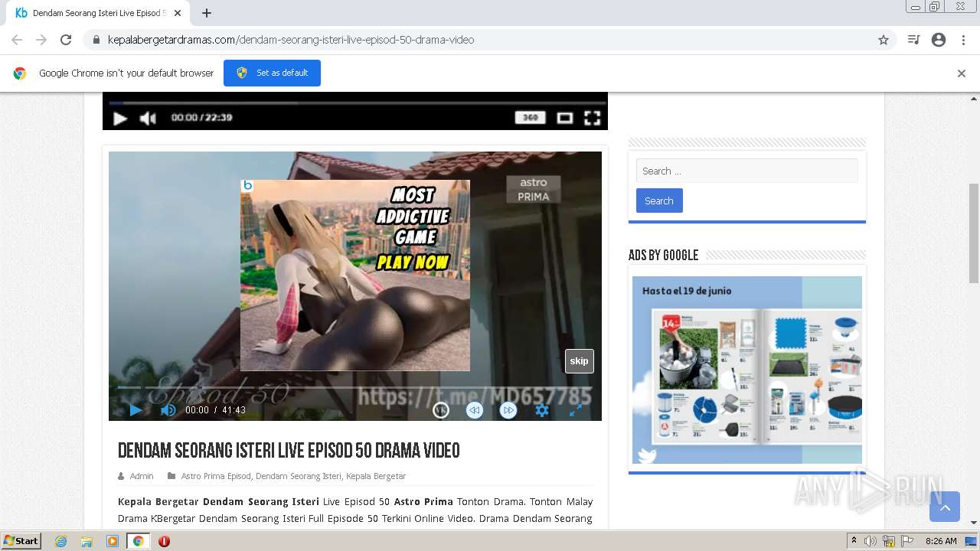Focus the sidebar Search input field
Screen dimensions: 980x551
click(x=747, y=171)
